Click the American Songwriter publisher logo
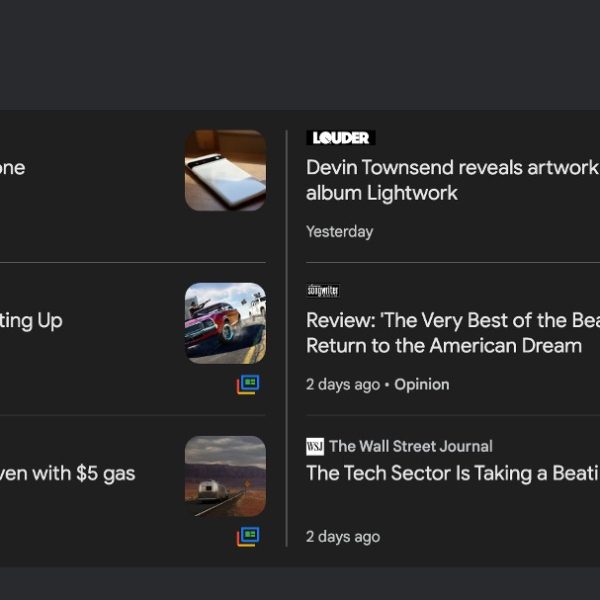 (x=323, y=291)
